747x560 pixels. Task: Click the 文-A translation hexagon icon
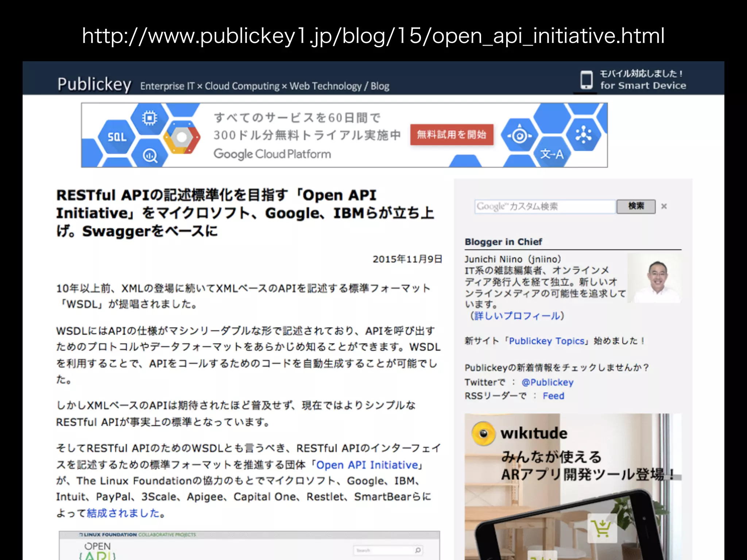(x=551, y=154)
